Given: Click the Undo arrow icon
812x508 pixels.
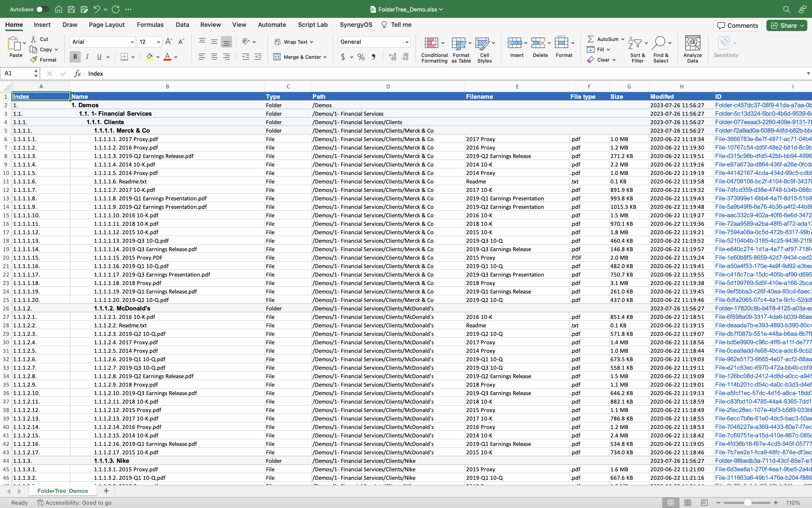Looking at the screenshot, I should [97, 9].
